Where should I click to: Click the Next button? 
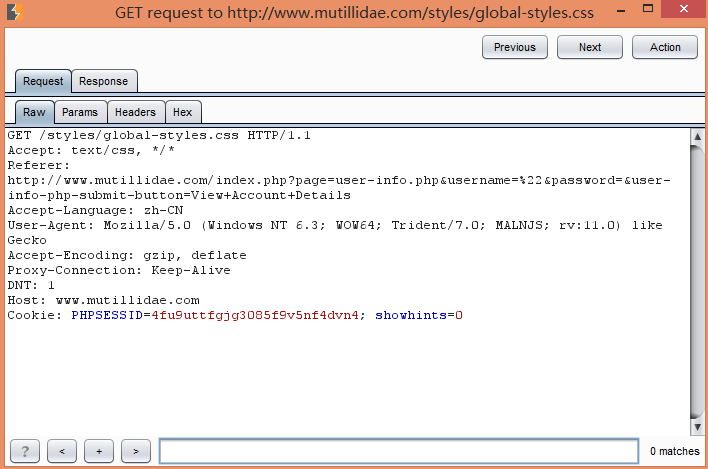click(x=590, y=47)
